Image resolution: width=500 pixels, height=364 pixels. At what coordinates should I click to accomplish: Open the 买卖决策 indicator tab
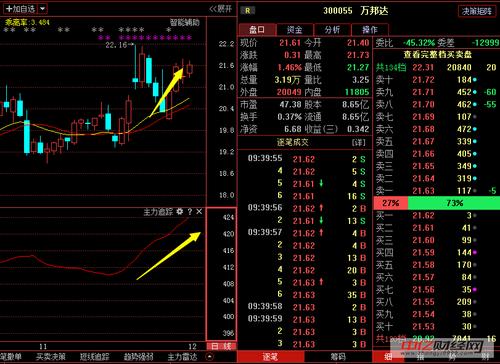pyautogui.click(x=51, y=357)
